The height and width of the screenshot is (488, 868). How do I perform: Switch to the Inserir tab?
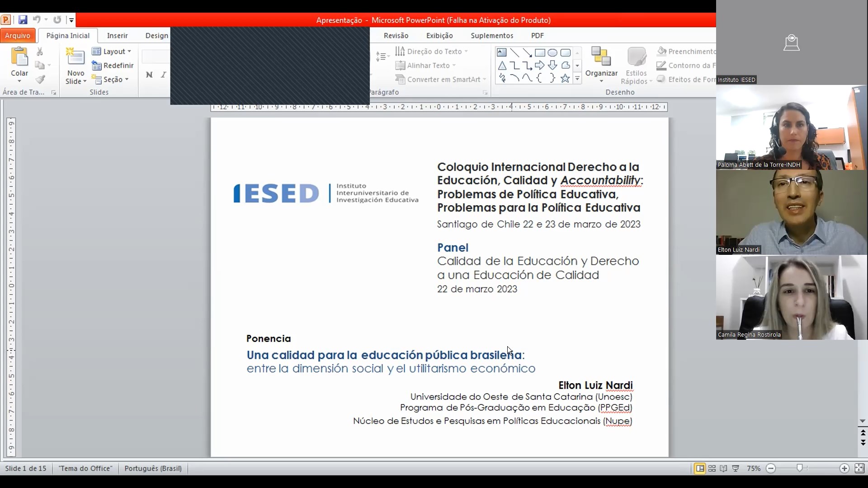117,35
